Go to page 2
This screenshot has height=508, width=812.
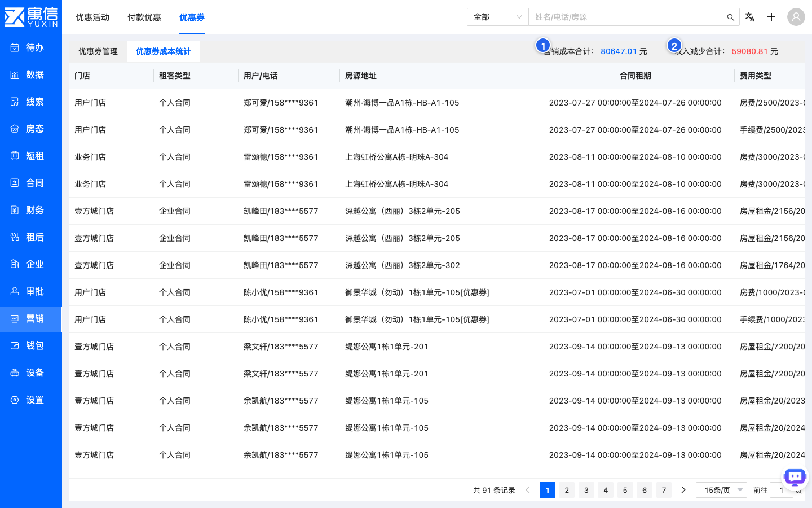[x=567, y=490]
